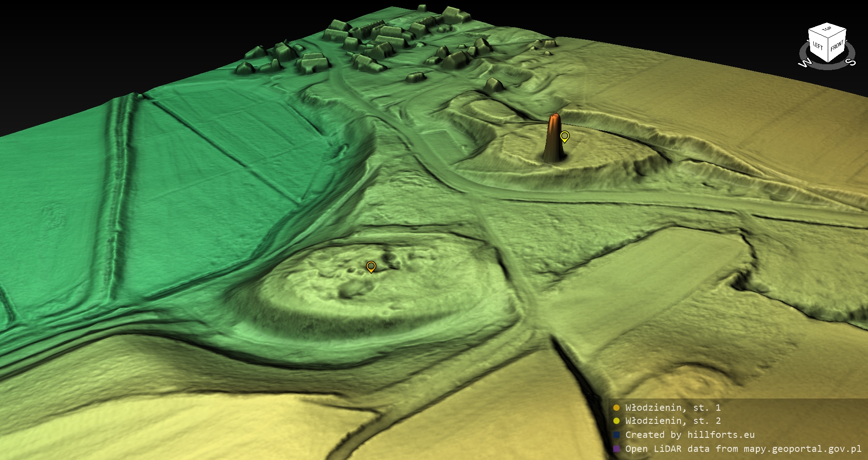Click the TOP face of the view cube
868x460 pixels.
[x=827, y=29]
